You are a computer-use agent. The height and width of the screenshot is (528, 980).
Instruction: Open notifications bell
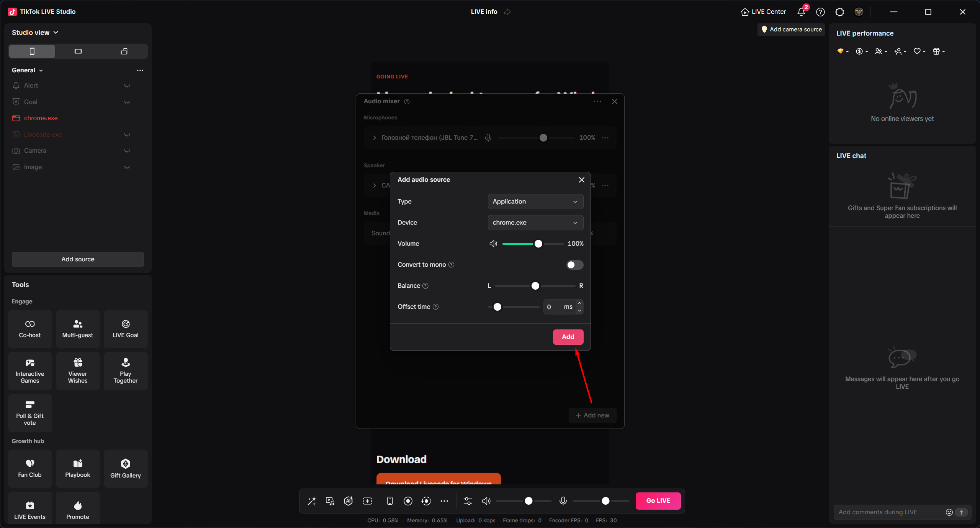coord(801,12)
